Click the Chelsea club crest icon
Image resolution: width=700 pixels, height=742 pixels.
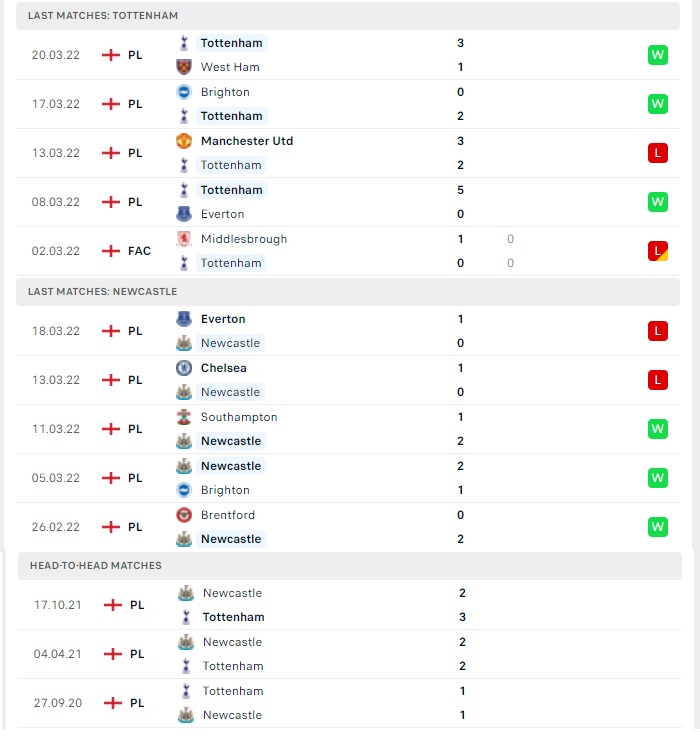[x=184, y=368]
